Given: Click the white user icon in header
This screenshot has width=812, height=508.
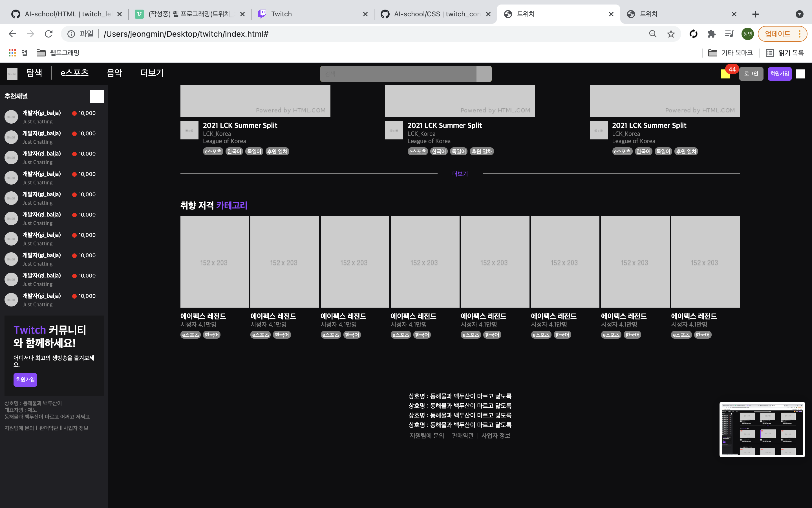Looking at the screenshot, I should (x=801, y=74).
